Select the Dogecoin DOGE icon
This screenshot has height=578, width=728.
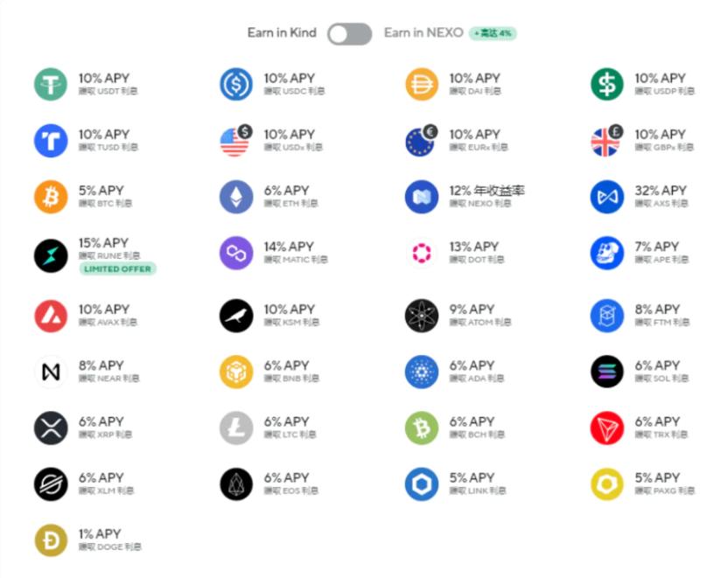click(x=51, y=540)
